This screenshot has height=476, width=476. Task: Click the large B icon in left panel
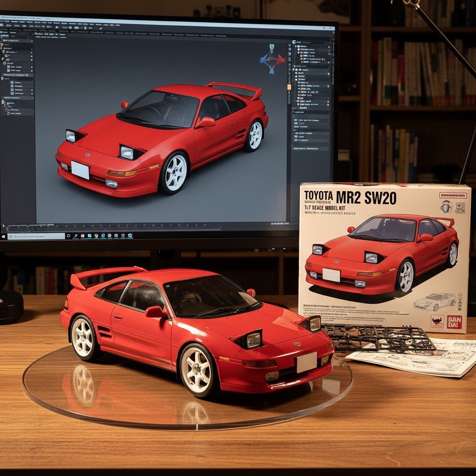[4, 103]
